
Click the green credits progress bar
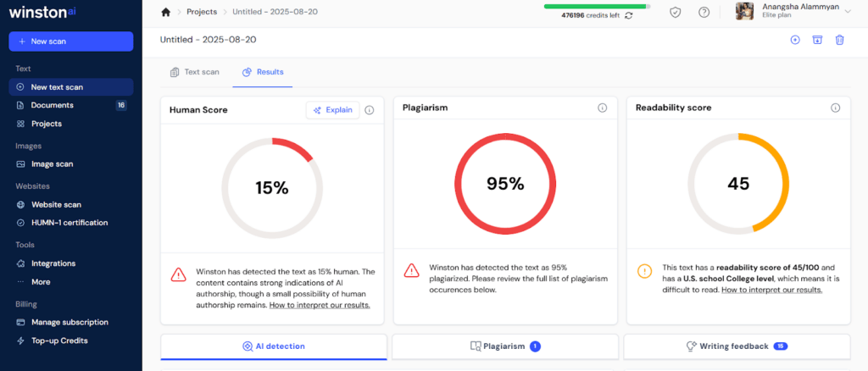pos(597,6)
